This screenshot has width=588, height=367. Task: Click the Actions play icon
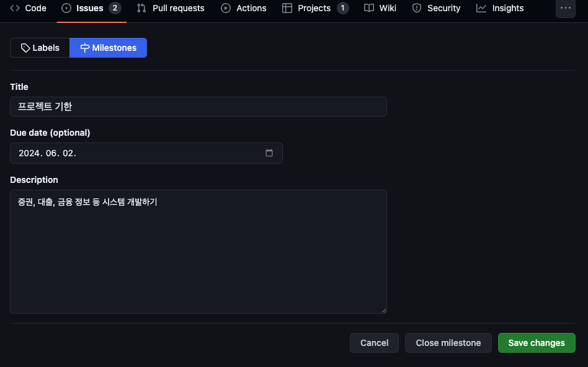(x=226, y=8)
